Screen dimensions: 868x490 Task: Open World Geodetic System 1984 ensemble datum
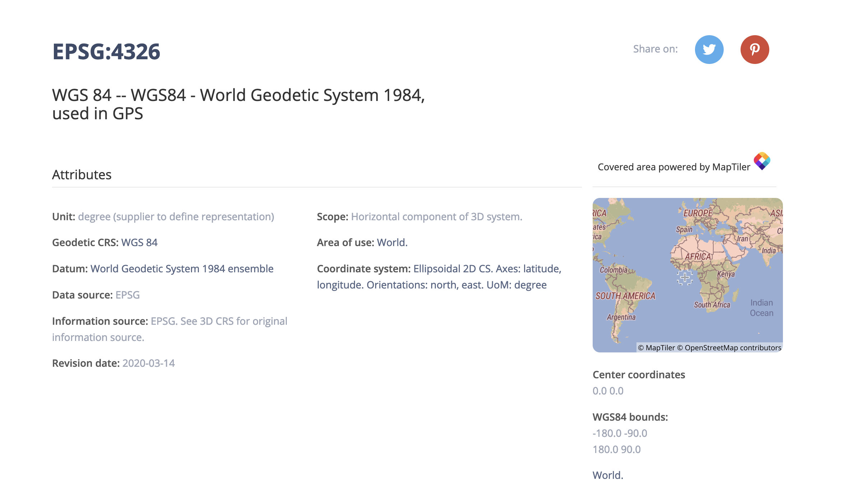coord(182,269)
